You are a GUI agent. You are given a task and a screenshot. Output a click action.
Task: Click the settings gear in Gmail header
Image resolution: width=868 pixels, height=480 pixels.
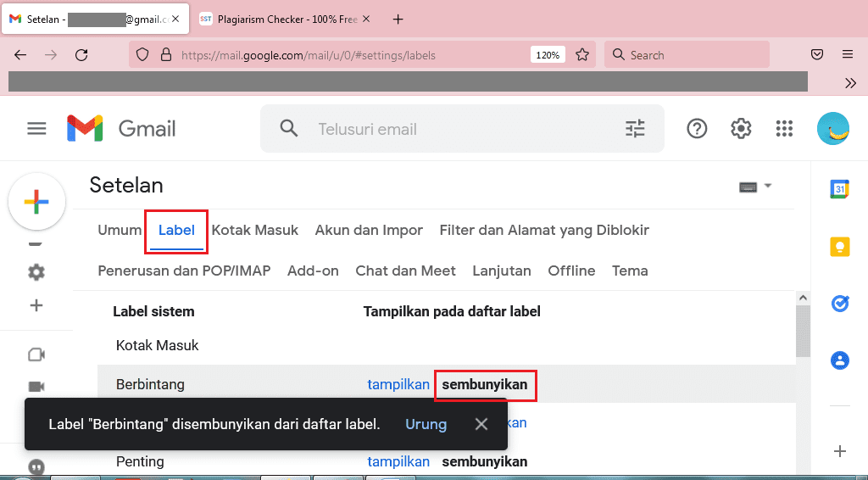(x=741, y=129)
